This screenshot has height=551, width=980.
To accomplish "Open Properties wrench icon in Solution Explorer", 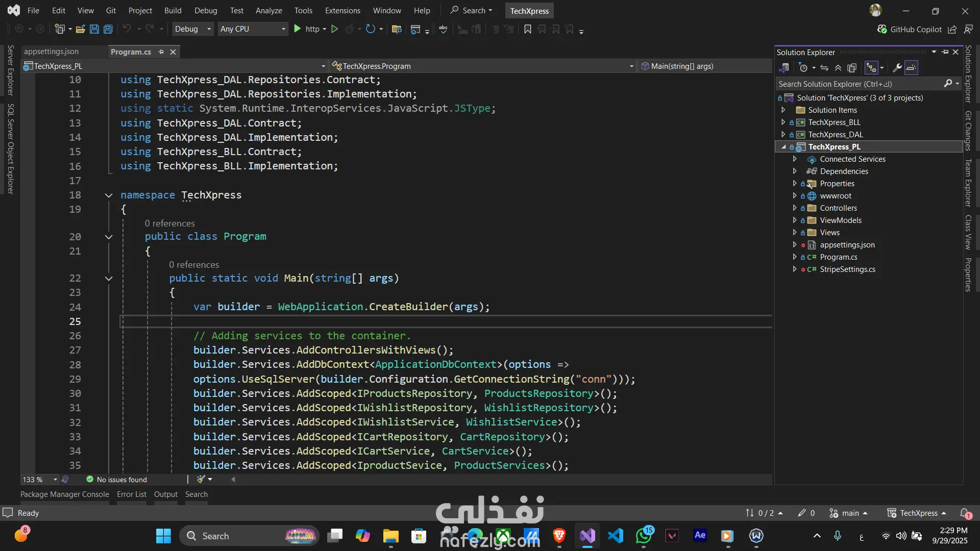I will click(x=897, y=68).
